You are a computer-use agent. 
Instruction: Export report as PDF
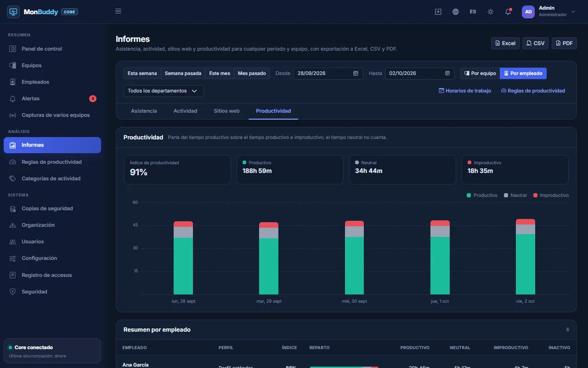point(564,43)
